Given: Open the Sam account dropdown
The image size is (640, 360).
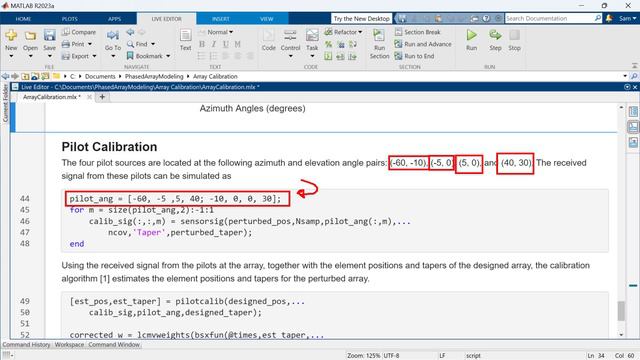Looking at the screenshot, I should click(x=627, y=18).
